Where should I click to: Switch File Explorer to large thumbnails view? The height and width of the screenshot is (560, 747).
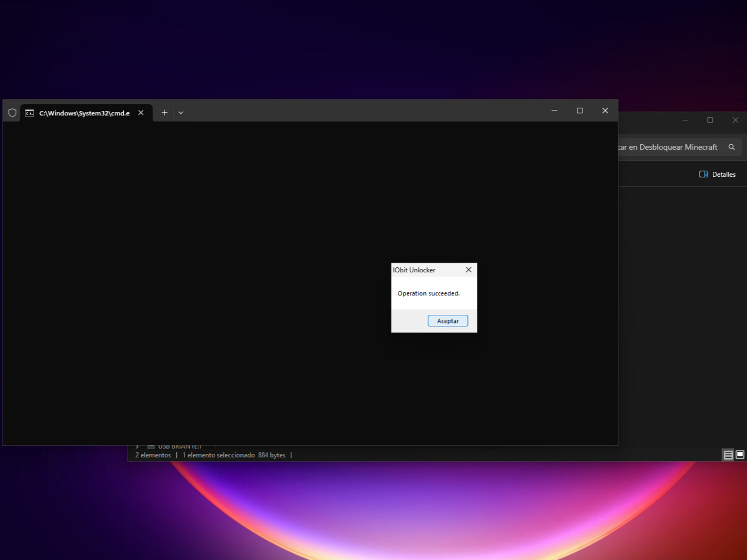pos(740,455)
